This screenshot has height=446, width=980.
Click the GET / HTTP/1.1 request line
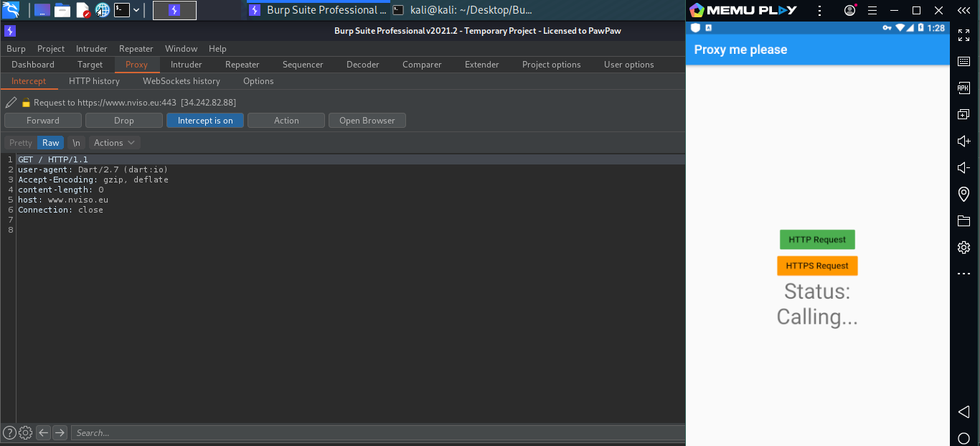53,159
